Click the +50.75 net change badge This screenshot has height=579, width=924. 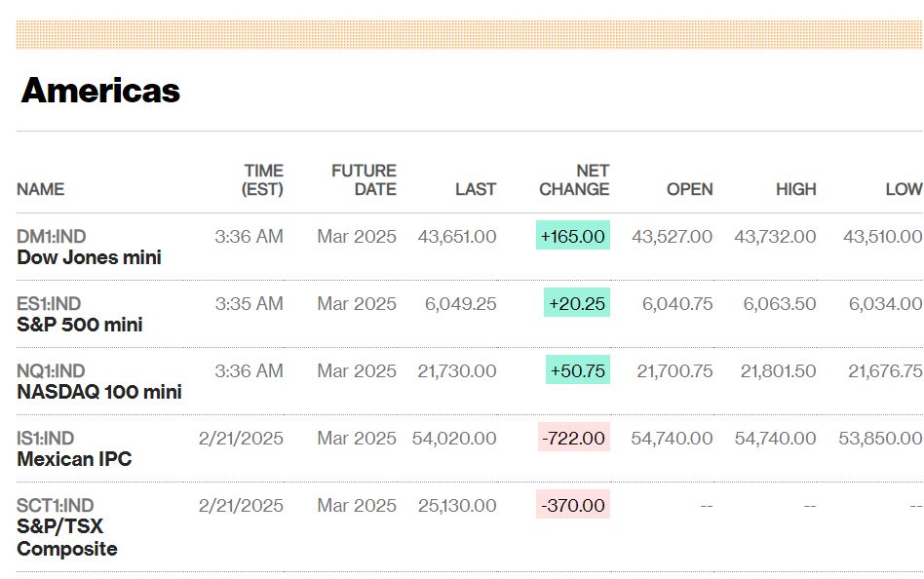pyautogui.click(x=578, y=369)
